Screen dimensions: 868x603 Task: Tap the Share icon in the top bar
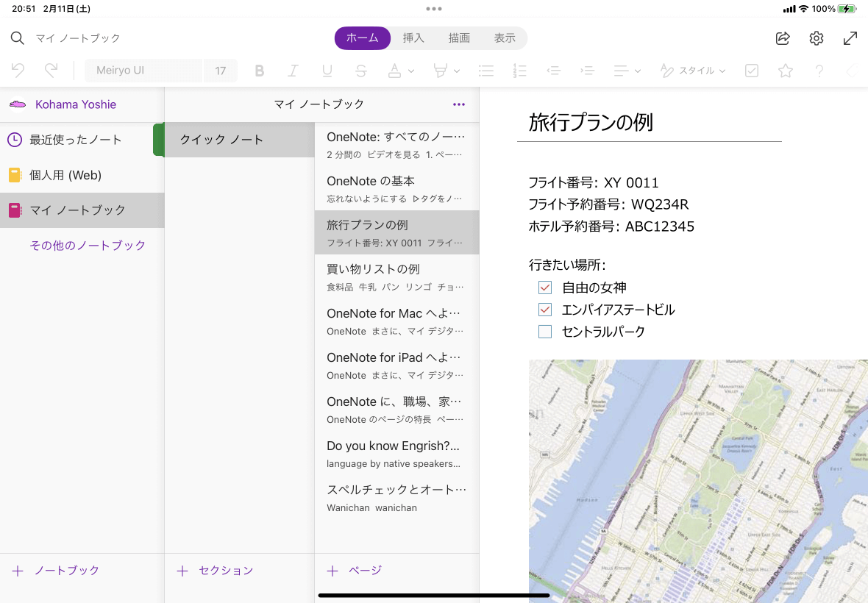[783, 38]
